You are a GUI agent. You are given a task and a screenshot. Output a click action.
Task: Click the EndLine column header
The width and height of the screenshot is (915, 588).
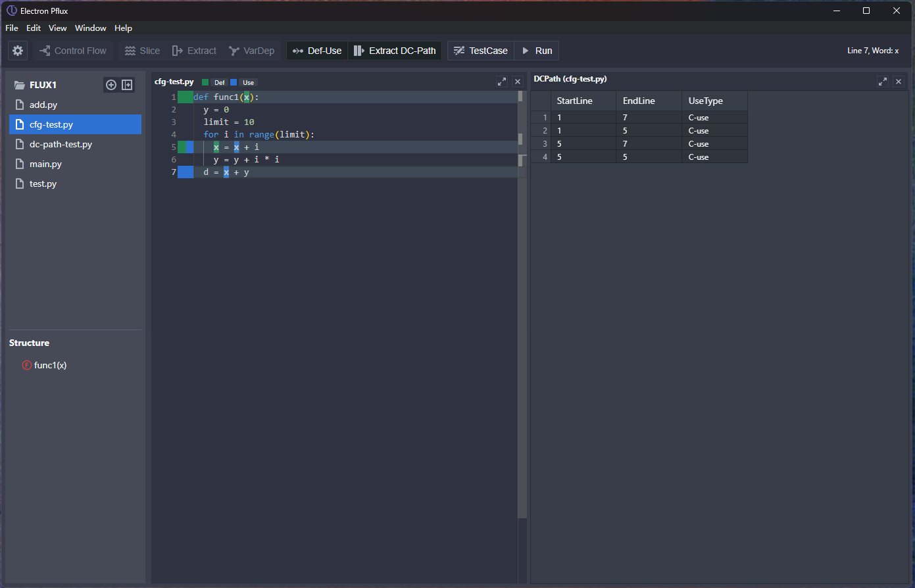(649, 101)
